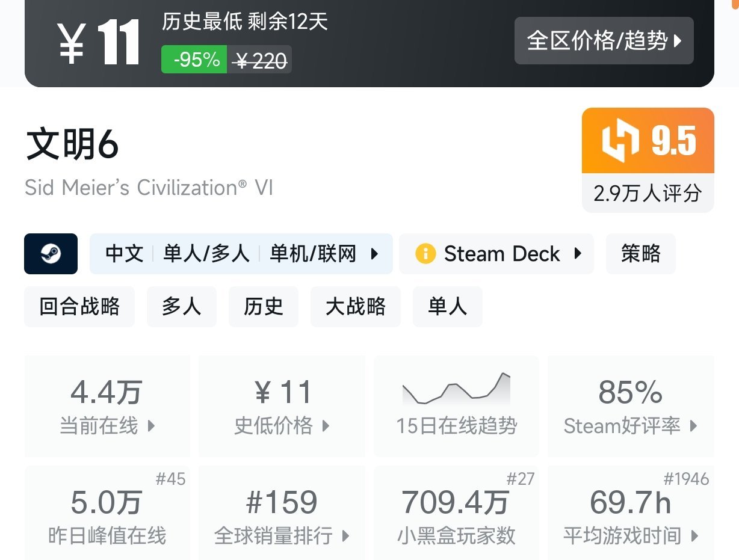Select the 策略 tag

tap(640, 254)
